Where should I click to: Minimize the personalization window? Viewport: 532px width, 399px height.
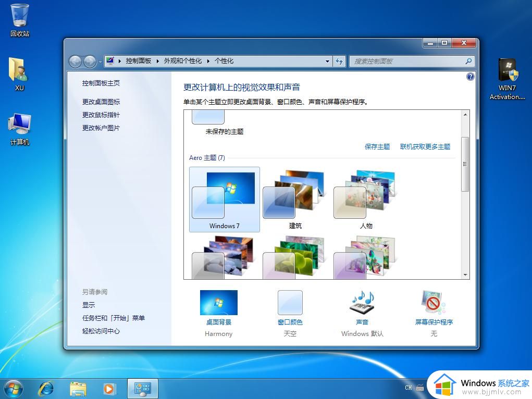tap(430, 43)
